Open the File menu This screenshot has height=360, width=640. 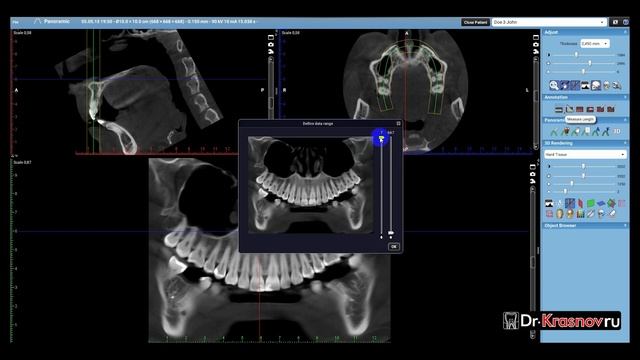pos(16,22)
